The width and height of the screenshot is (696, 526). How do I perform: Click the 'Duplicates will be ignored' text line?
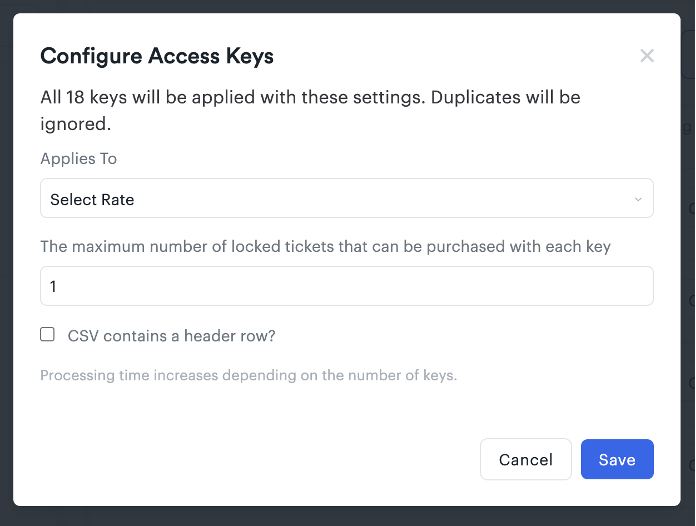pos(75,125)
